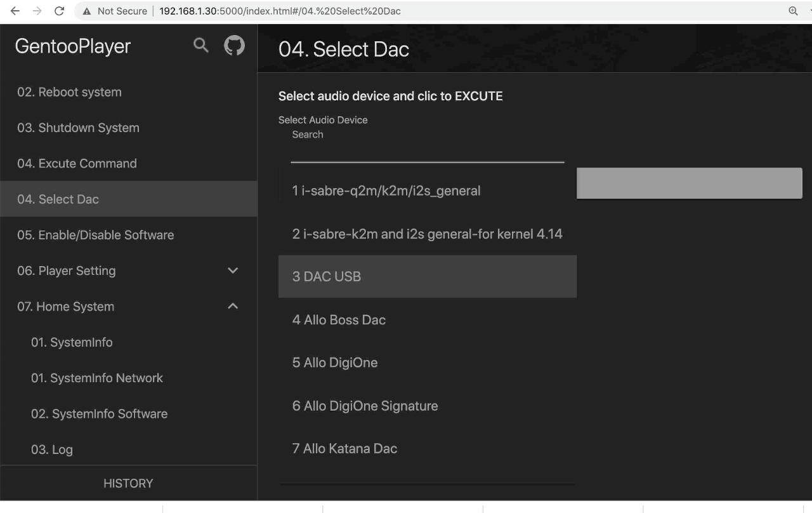The height and width of the screenshot is (513, 812).
Task: Open 03. Log subitem
Action: click(x=129, y=449)
